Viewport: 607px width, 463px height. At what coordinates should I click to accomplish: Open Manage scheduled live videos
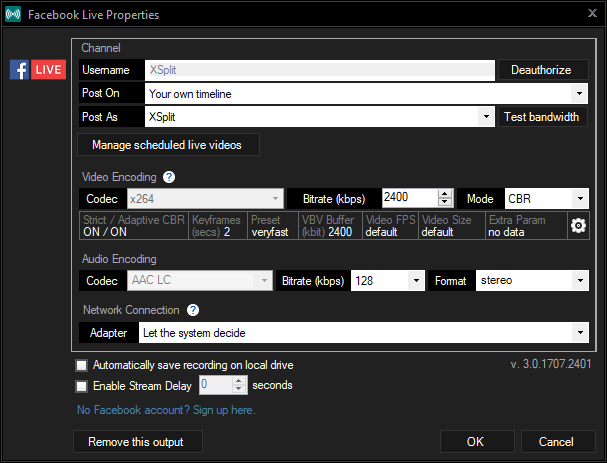click(168, 145)
